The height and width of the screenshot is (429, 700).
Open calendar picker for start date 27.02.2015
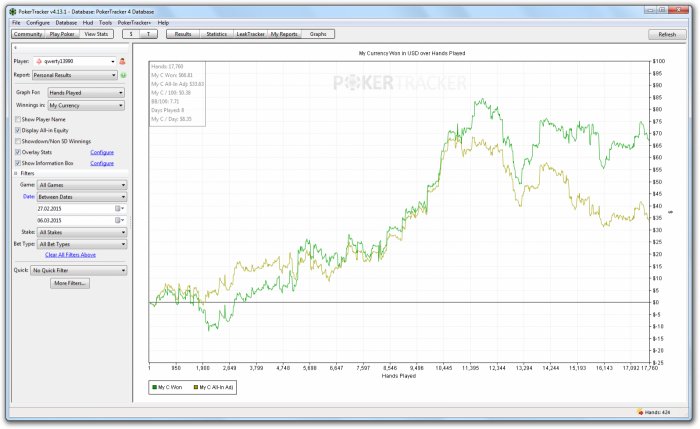coord(118,208)
